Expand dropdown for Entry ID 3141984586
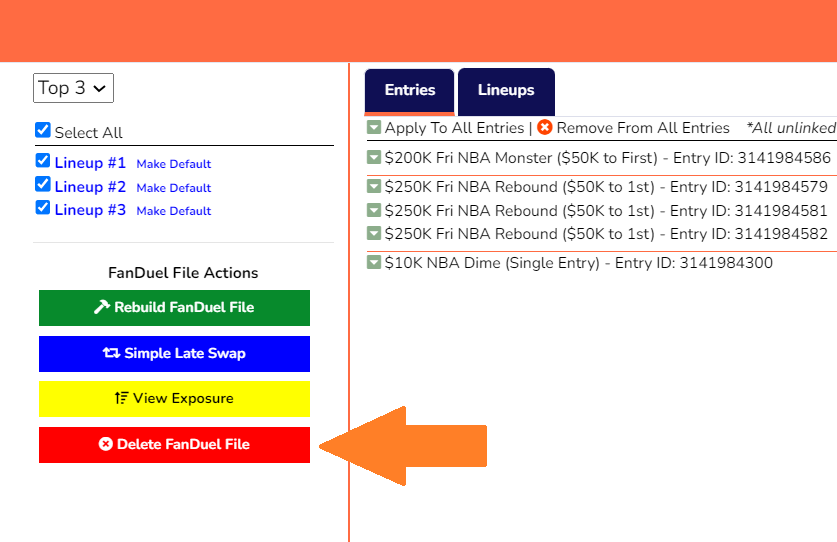The height and width of the screenshot is (542, 837). click(374, 158)
